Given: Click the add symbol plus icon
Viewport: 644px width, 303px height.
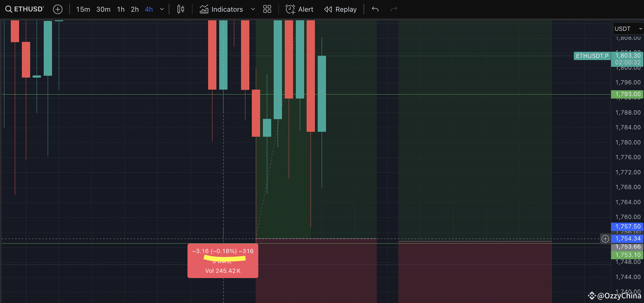Looking at the screenshot, I should click(58, 9).
